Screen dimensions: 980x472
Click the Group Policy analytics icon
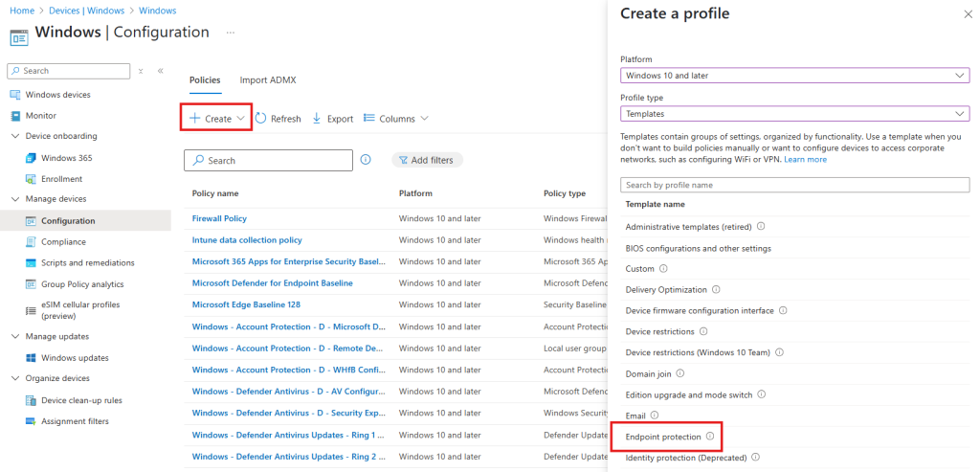31,284
